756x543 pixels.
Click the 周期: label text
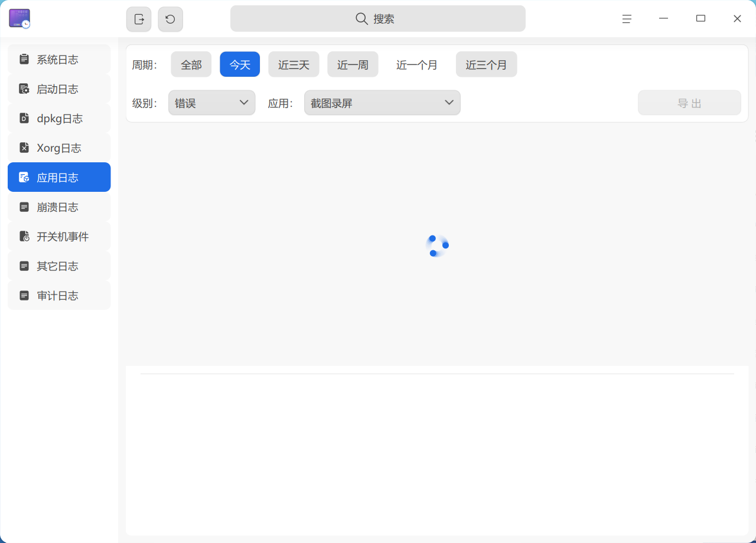[145, 65]
